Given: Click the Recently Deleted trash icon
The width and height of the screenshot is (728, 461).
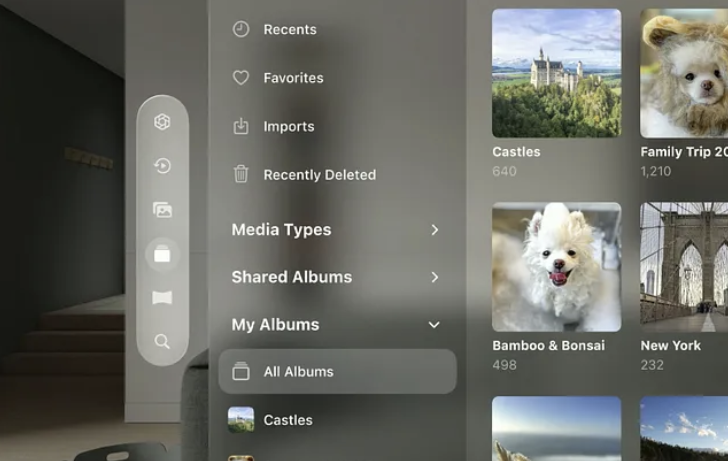Looking at the screenshot, I should [x=240, y=174].
